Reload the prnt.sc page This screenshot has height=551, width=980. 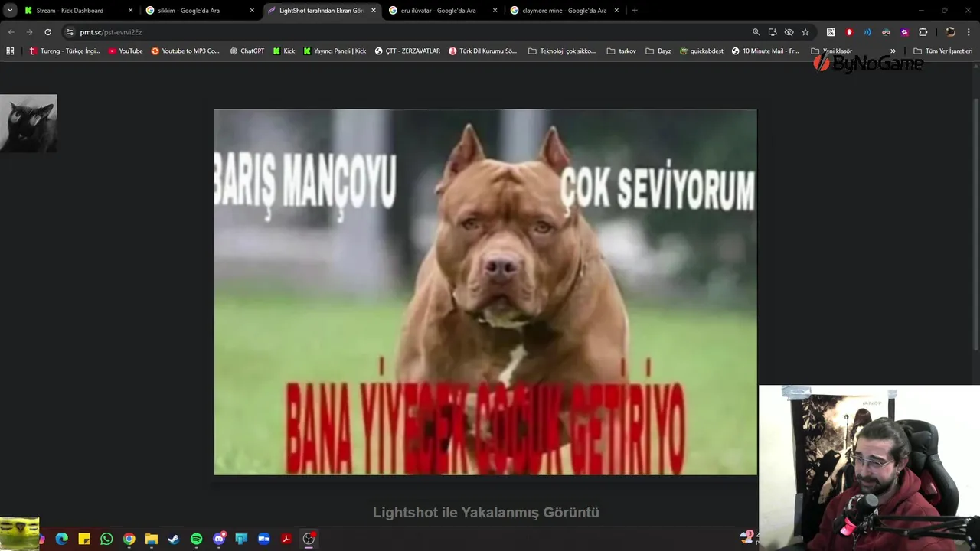[x=47, y=32]
